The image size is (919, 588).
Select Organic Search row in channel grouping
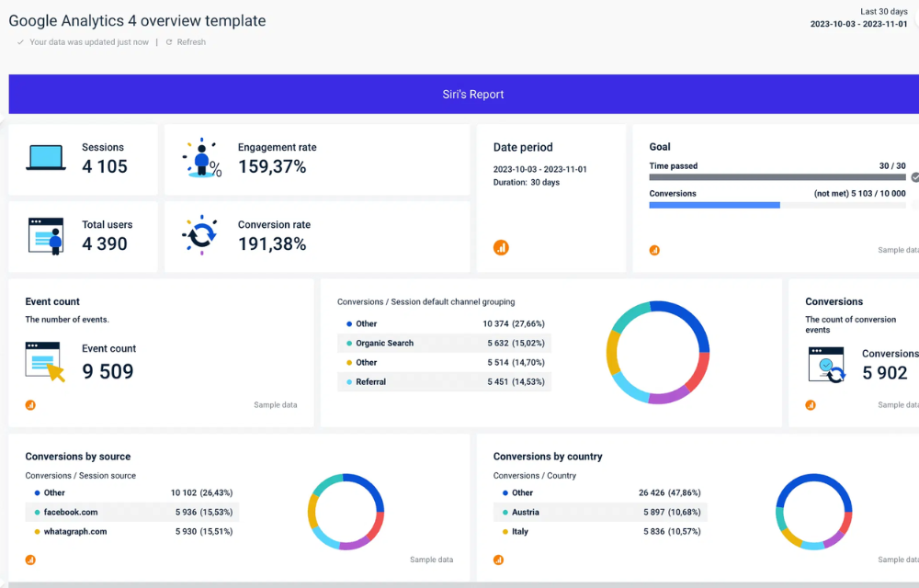tap(444, 344)
